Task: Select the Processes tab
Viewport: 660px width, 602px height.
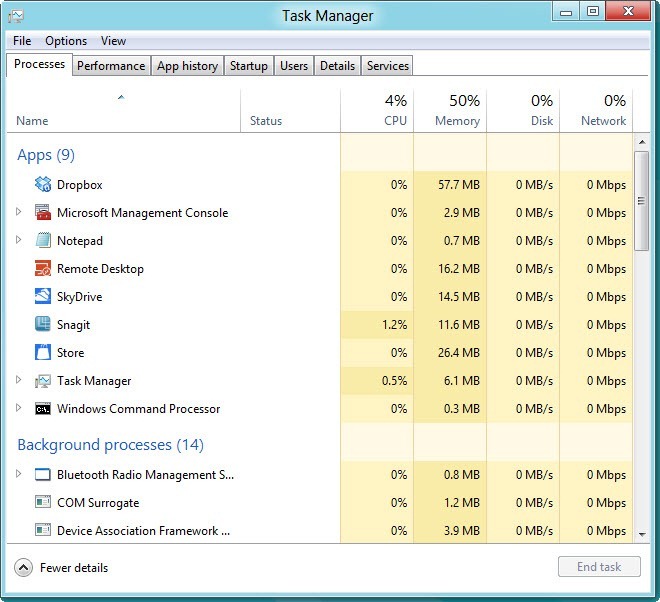Action: tap(40, 64)
